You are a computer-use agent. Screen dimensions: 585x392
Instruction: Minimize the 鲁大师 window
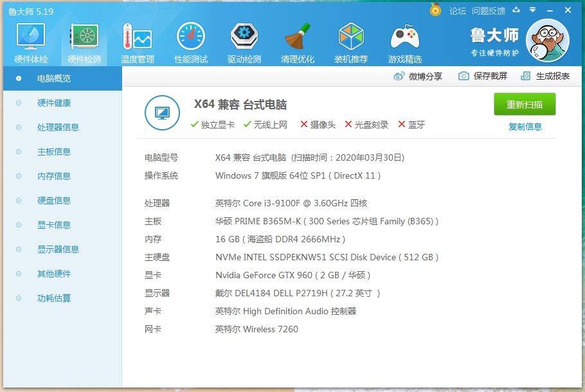550,10
